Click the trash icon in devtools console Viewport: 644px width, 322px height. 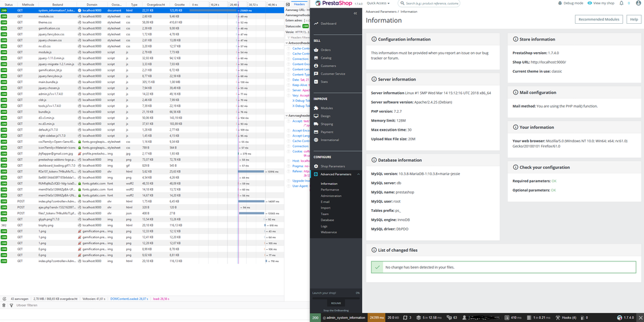tap(4, 305)
